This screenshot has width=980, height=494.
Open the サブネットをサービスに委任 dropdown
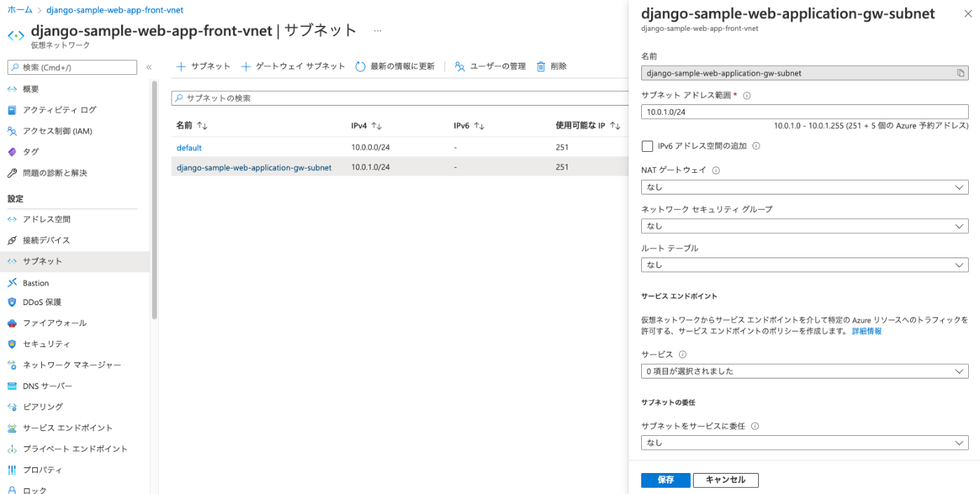coord(805,443)
